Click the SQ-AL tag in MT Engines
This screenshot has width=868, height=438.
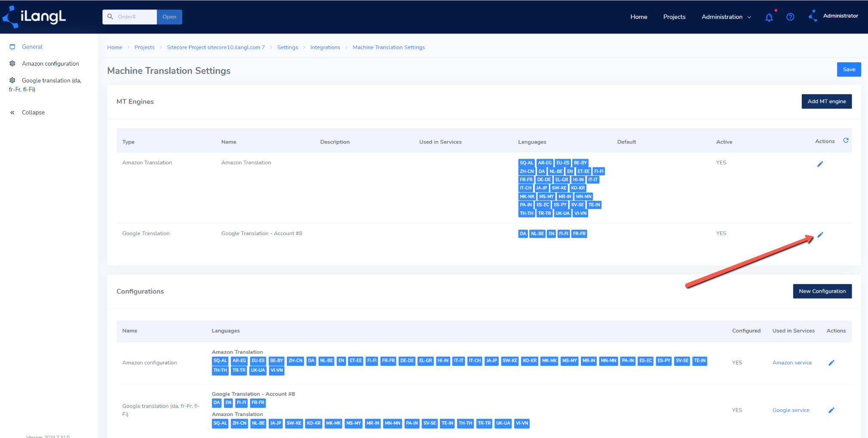tap(526, 163)
